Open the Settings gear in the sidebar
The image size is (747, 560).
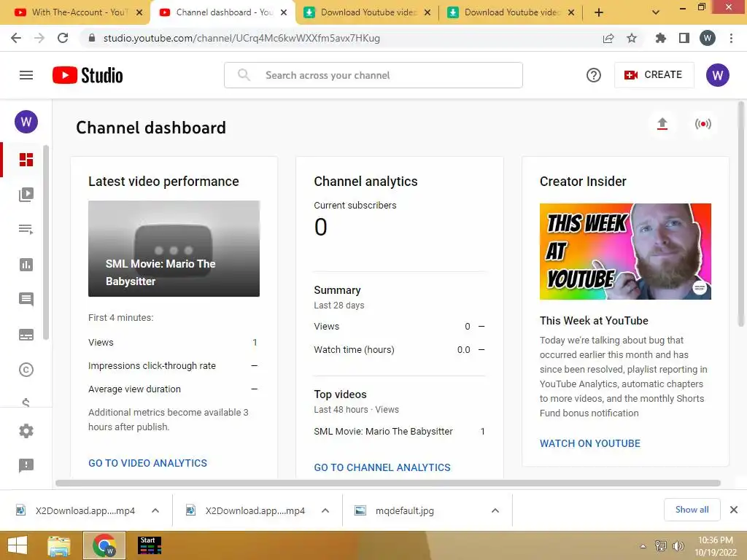pyautogui.click(x=26, y=431)
